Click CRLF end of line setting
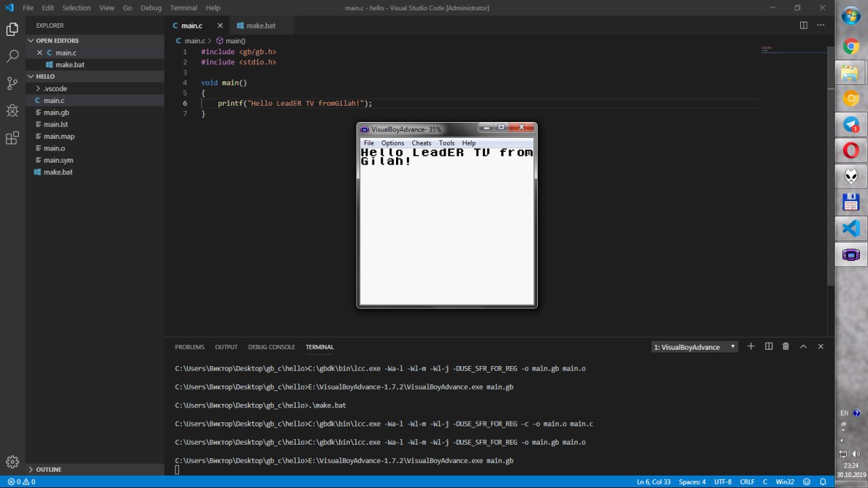This screenshot has width=868, height=488. click(x=747, y=482)
